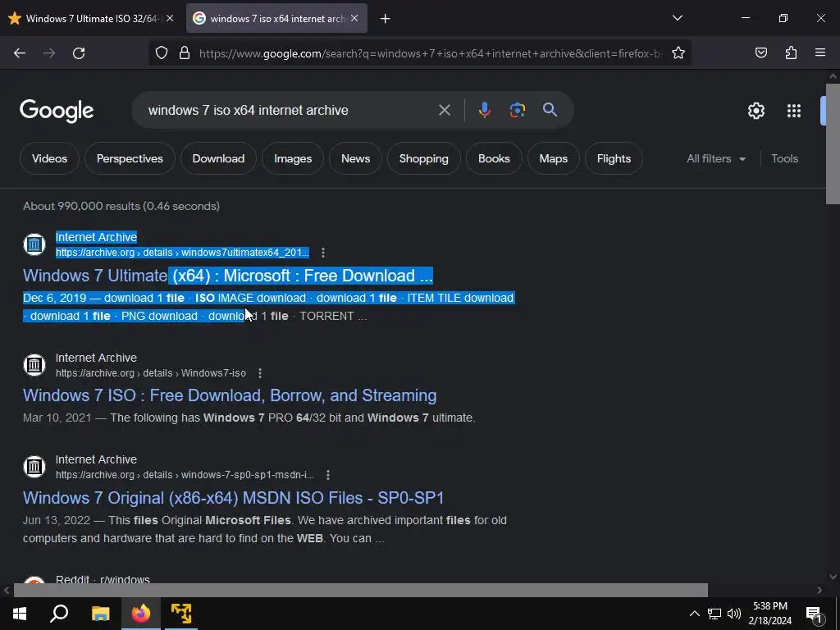Start a voice search with the microphone
Image resolution: width=840 pixels, height=630 pixels.
(484, 111)
